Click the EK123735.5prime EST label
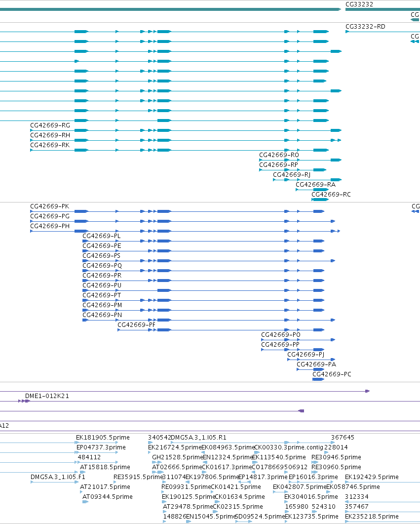The image size is (420, 524). tap(312, 516)
